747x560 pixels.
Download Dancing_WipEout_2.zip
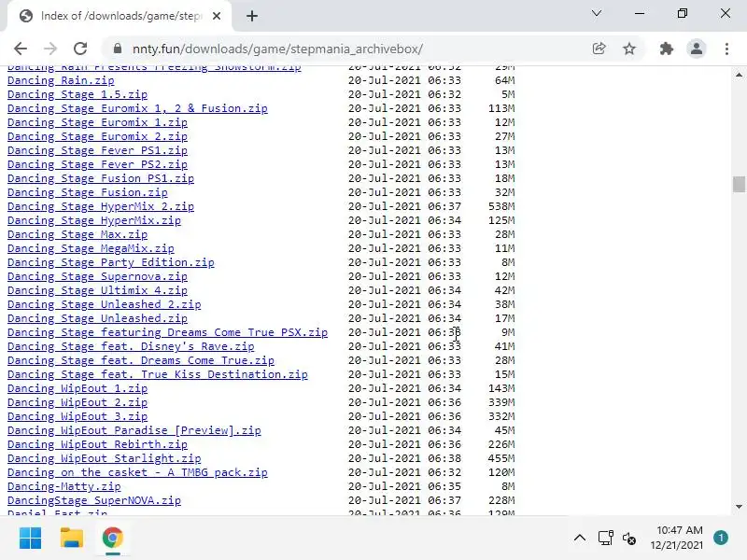click(x=78, y=402)
